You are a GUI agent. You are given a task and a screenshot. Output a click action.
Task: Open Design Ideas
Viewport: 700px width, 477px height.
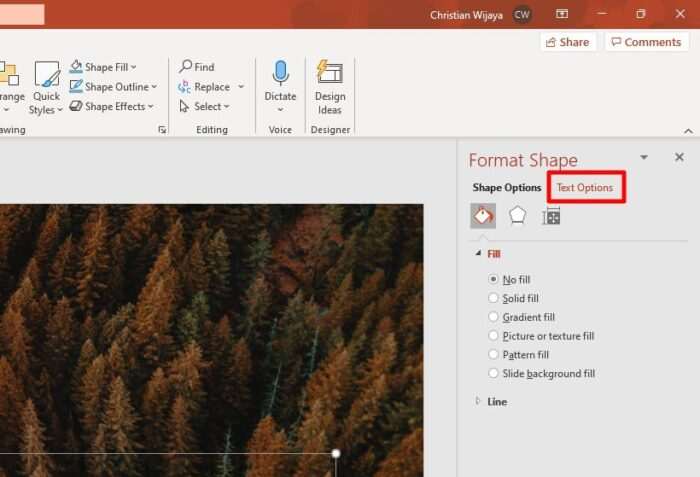point(330,88)
